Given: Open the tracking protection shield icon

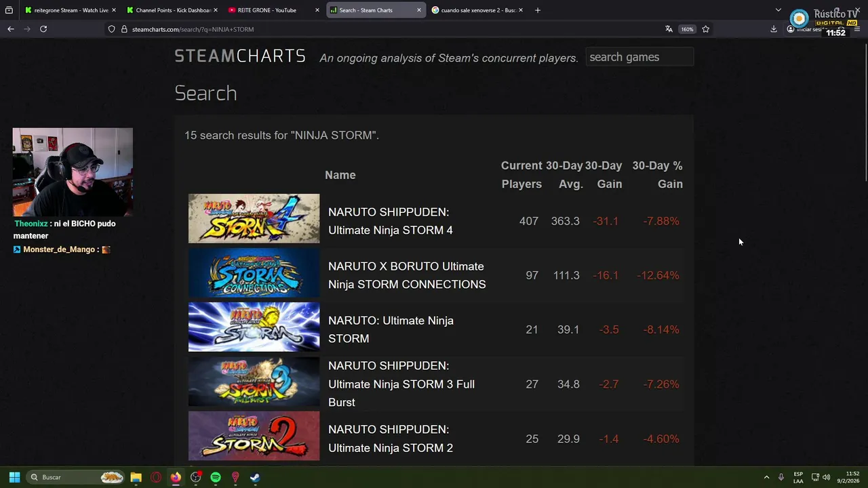Looking at the screenshot, I should coord(112,29).
